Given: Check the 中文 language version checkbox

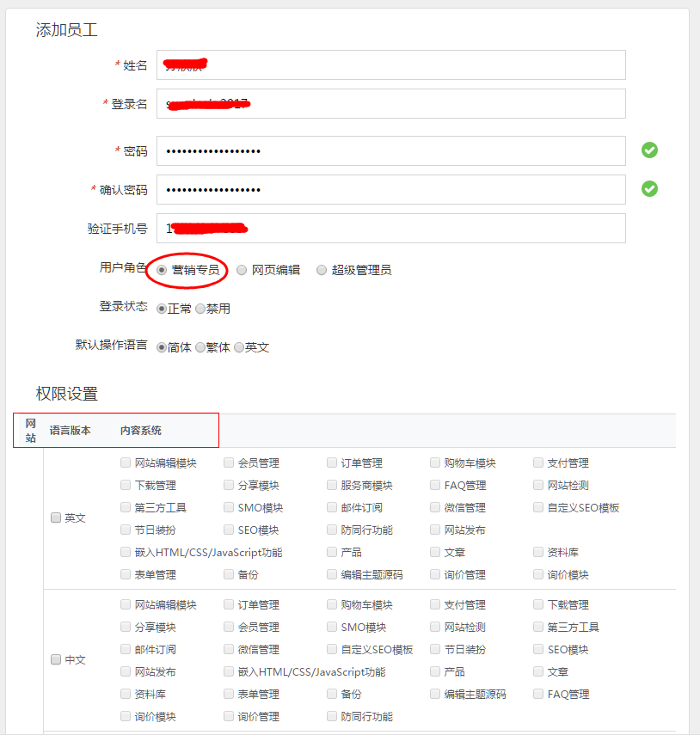Looking at the screenshot, I should click(x=56, y=659).
